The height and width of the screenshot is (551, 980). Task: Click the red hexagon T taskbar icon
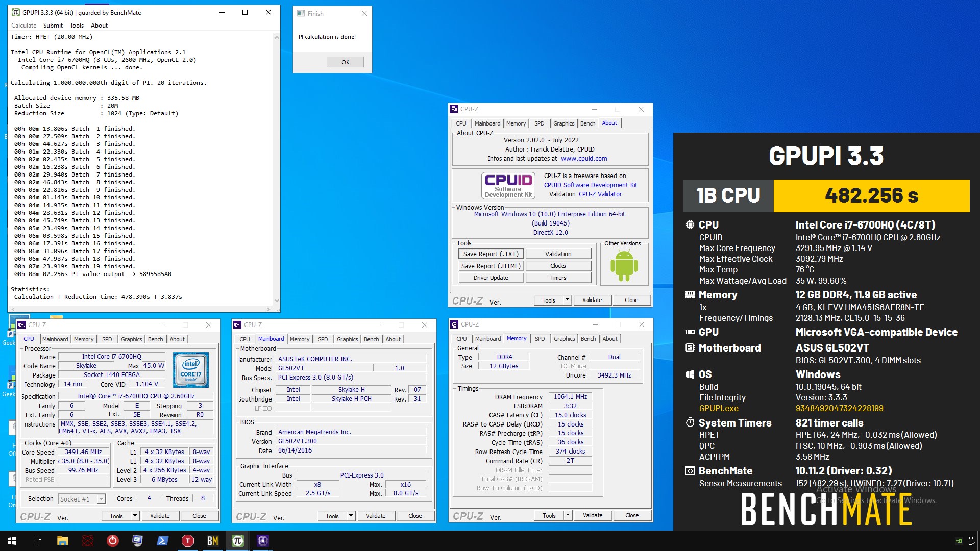(x=187, y=541)
